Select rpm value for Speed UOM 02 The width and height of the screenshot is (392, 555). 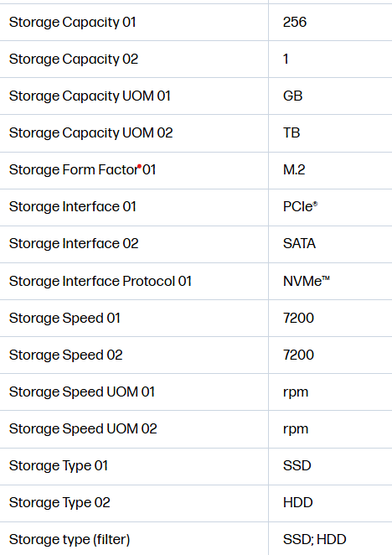[296, 429]
